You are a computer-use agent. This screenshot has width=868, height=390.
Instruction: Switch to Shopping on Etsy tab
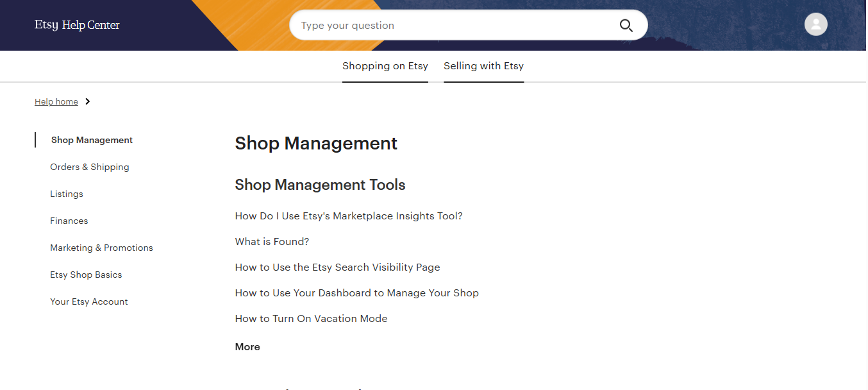[x=385, y=66]
